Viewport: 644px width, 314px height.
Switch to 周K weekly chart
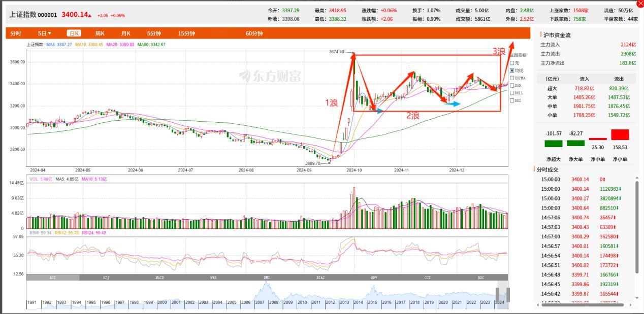(100, 33)
